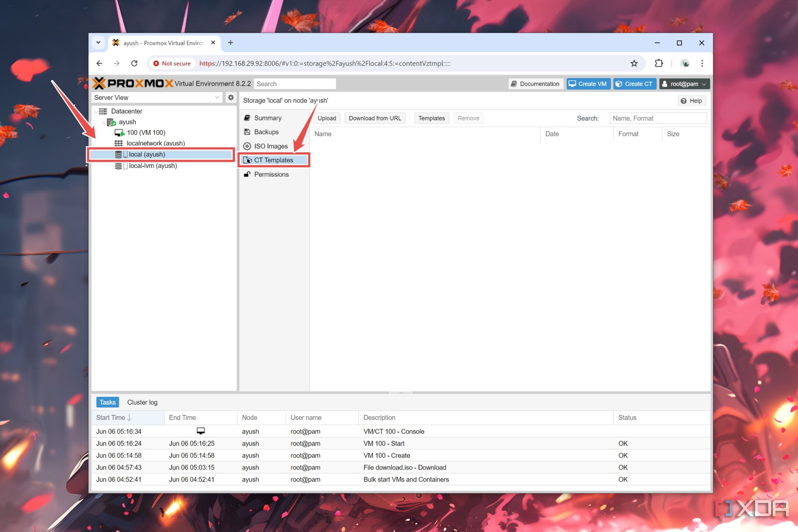
Task: Click the Upload button
Action: click(326, 118)
